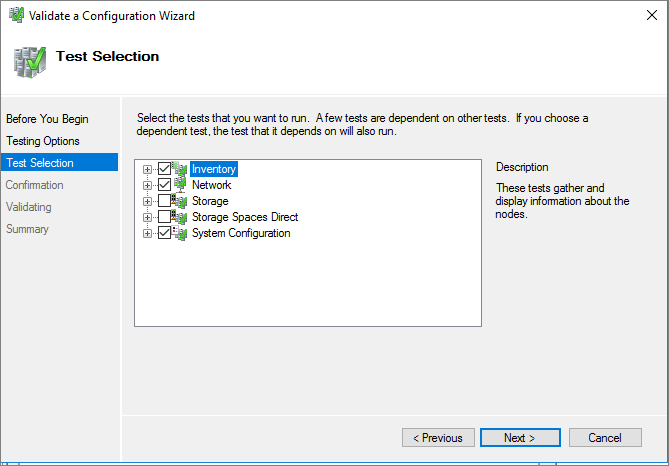Uncheck the Network tests checkbox

tap(164, 185)
